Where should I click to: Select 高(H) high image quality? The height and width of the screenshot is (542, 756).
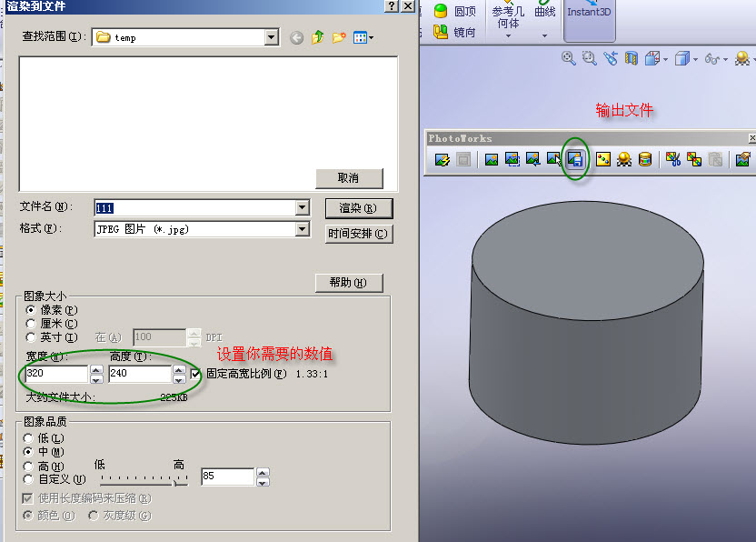(x=28, y=467)
